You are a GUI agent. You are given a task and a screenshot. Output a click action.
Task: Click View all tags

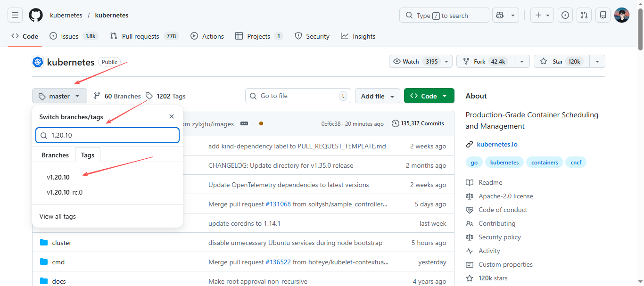[x=58, y=216]
